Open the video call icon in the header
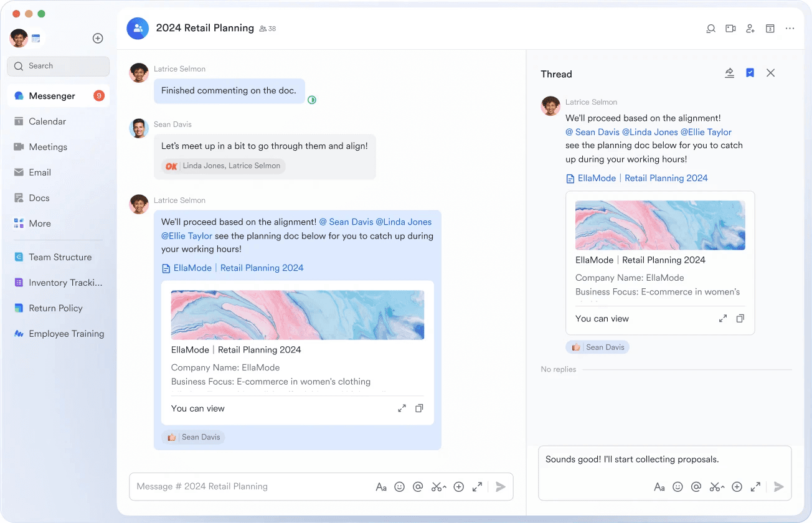The height and width of the screenshot is (523, 812). point(730,28)
